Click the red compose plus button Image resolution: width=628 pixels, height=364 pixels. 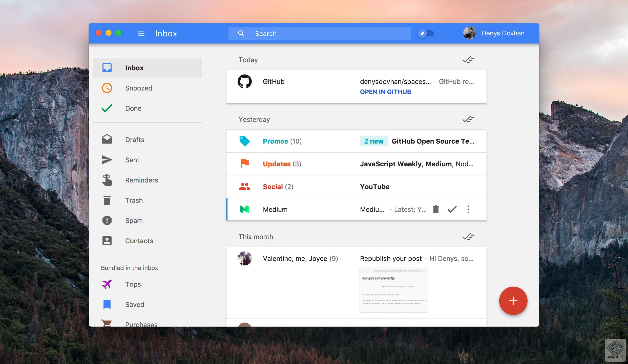click(x=513, y=301)
